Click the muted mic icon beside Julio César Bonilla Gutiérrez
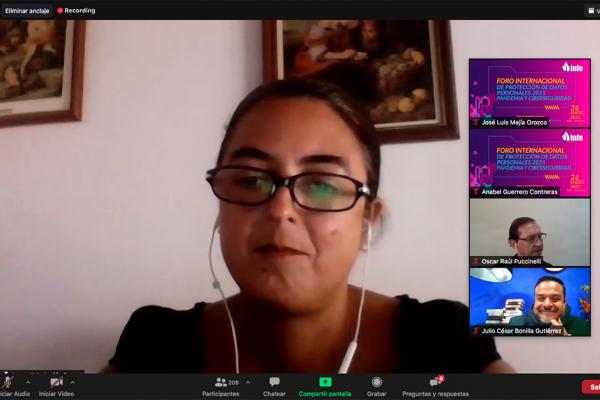The width and height of the screenshot is (600, 400). (x=476, y=331)
